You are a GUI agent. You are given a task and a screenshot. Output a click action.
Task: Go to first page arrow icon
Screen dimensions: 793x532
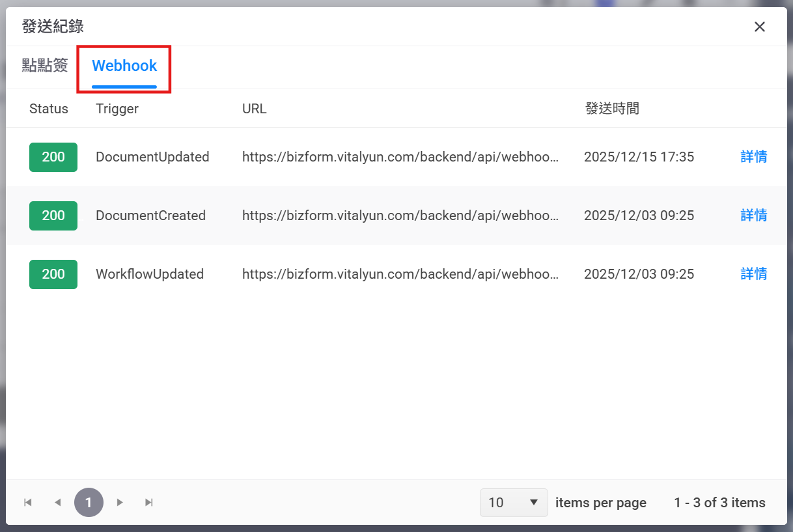28,502
